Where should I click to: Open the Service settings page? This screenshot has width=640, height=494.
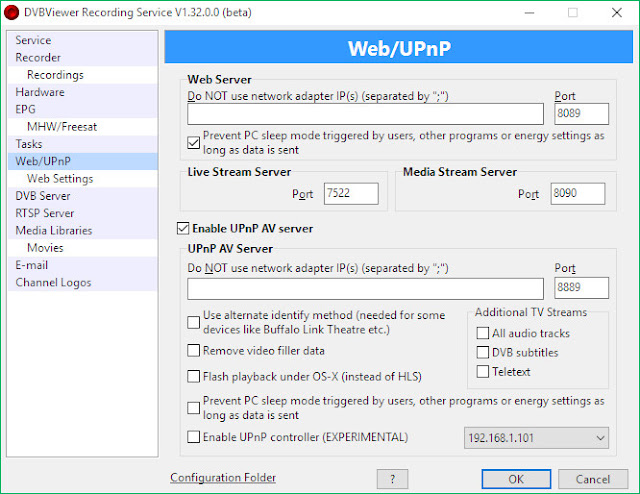[x=82, y=40]
